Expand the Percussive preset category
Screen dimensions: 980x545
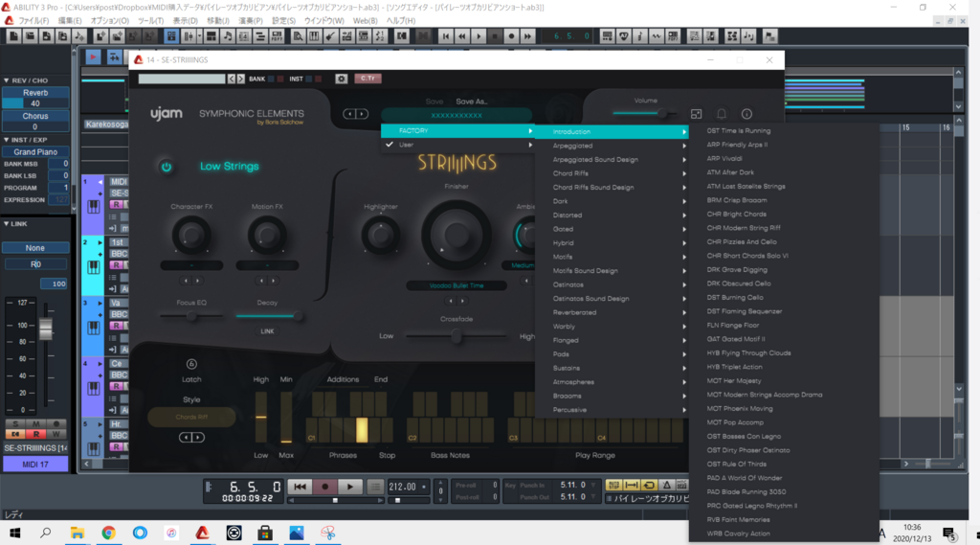coord(612,410)
